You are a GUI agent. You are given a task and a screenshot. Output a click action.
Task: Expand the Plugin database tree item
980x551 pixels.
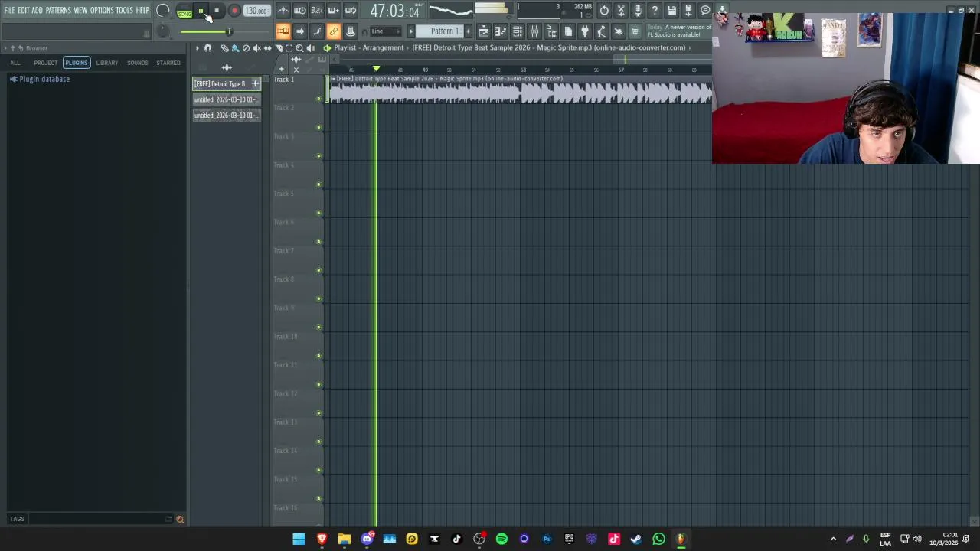(x=40, y=79)
